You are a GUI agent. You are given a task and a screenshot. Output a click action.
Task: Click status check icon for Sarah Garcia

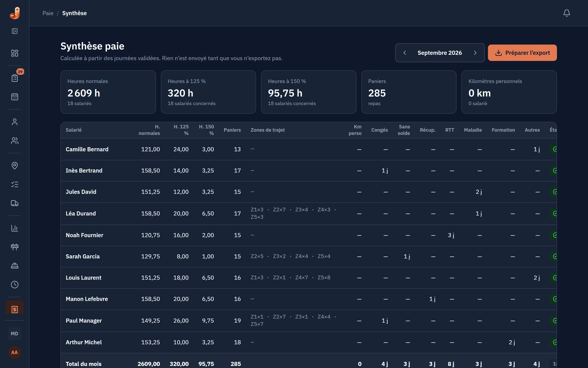555,256
